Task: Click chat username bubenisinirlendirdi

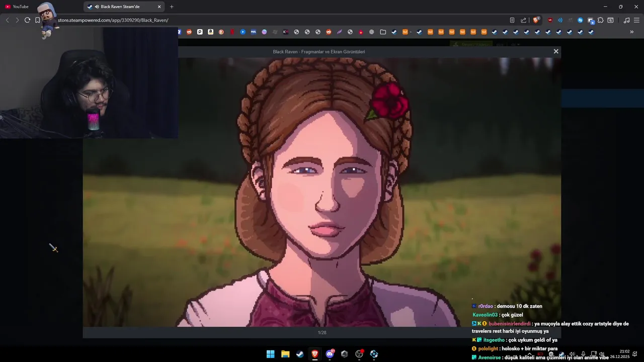Action: (510, 324)
